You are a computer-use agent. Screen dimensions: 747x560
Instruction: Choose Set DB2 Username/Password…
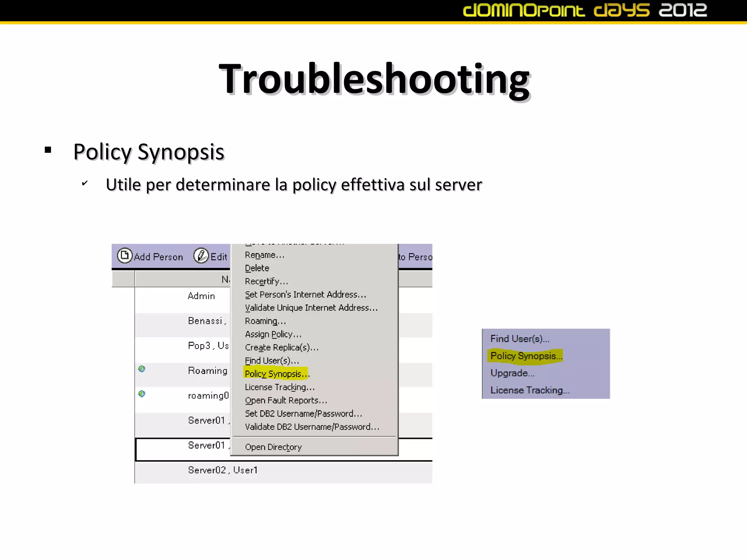(303, 413)
